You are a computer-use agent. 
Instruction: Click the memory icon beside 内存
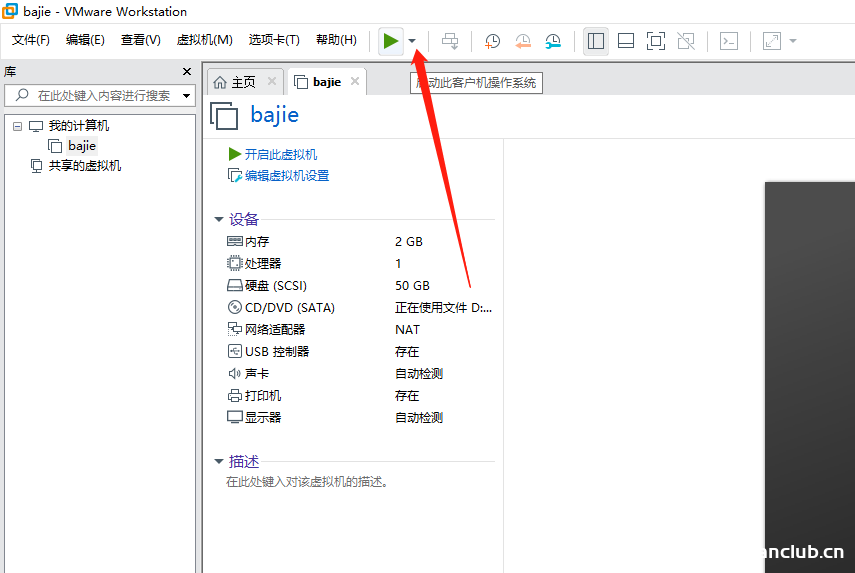click(234, 241)
